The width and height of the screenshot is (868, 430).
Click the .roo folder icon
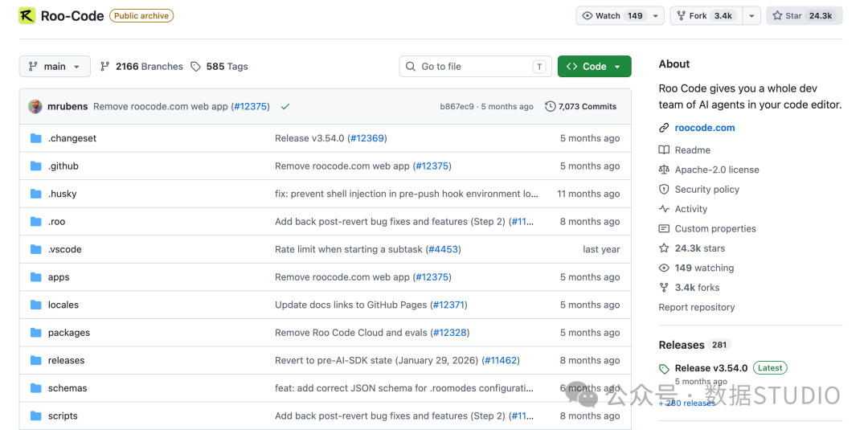click(36, 221)
